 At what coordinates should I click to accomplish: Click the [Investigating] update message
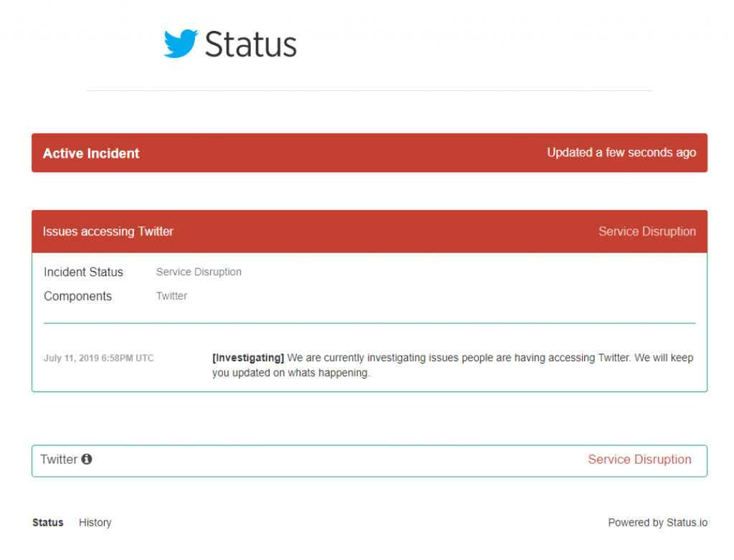tap(453, 365)
